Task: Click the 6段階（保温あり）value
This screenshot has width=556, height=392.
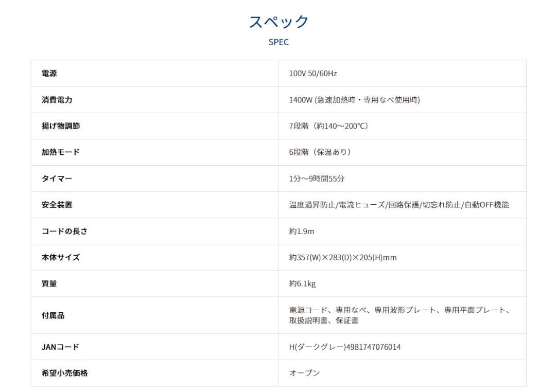Action: 320,152
